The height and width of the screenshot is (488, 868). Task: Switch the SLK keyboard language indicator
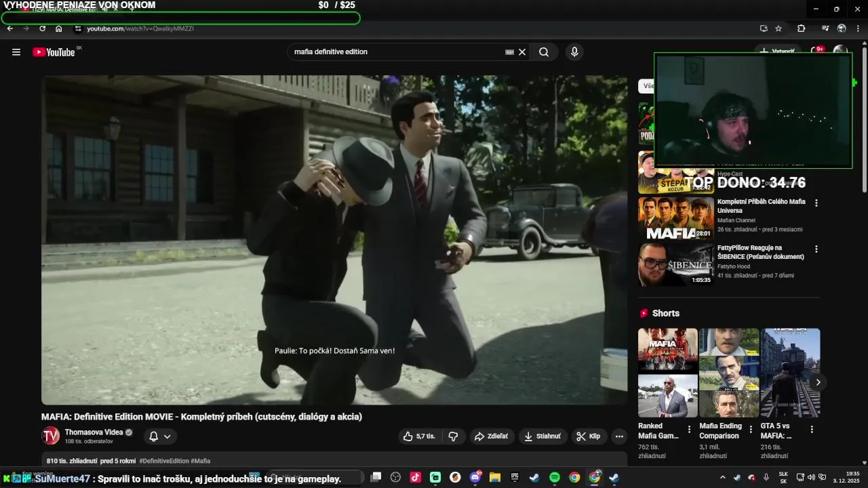pyautogui.click(x=783, y=477)
